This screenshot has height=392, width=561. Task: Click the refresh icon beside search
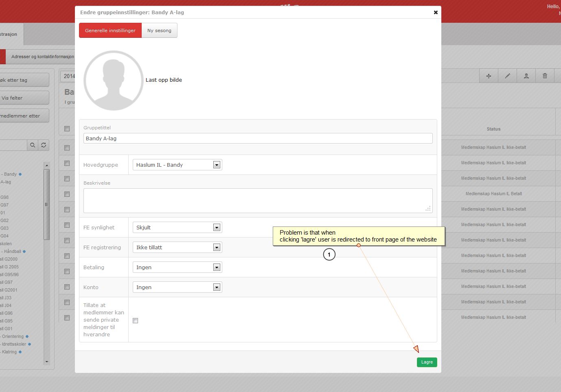(44, 145)
